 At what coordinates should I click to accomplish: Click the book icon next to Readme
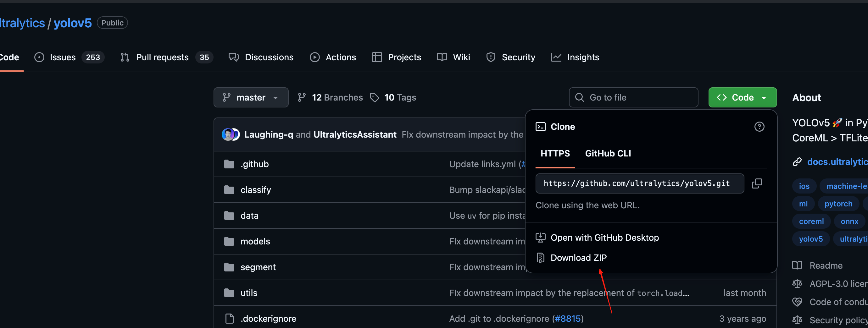(x=797, y=265)
